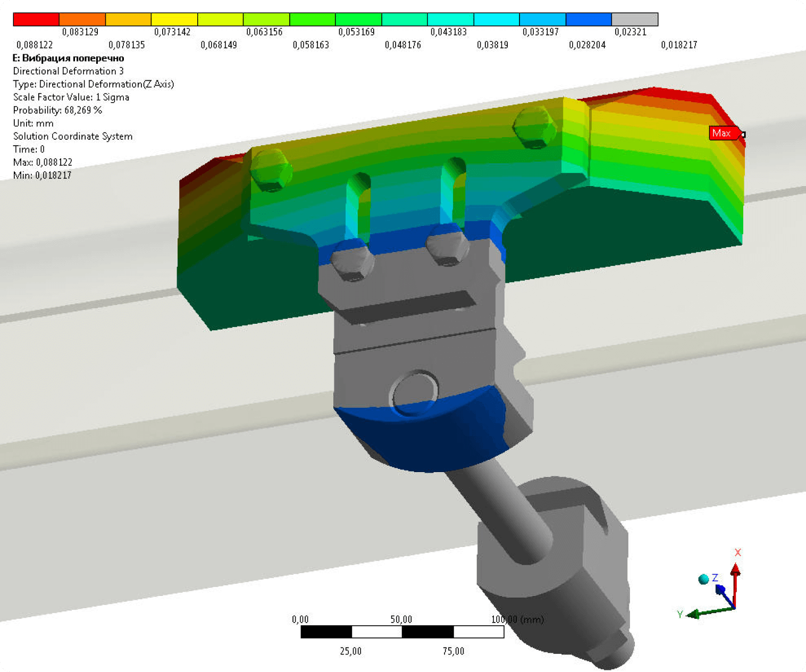The height and width of the screenshot is (672, 806).
Task: Click the blue Z axis of triad
Action: (725, 596)
